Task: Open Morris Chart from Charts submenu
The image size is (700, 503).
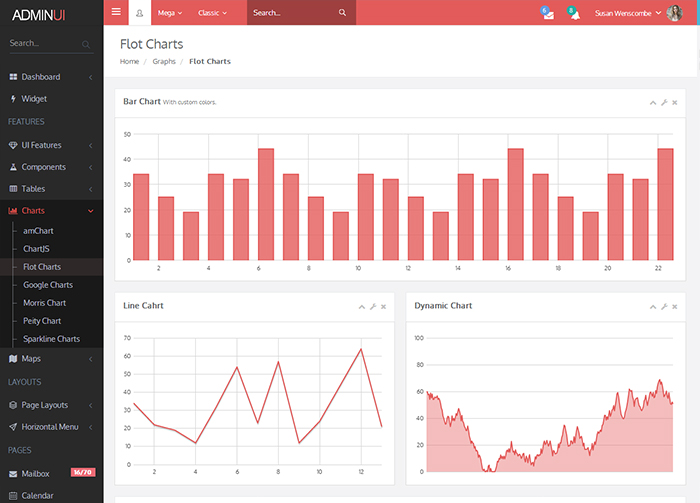Action: 44,303
